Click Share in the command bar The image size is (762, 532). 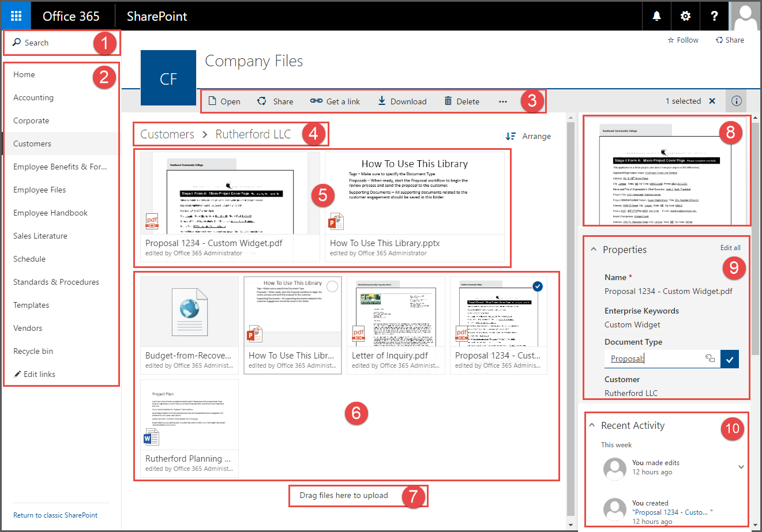click(x=275, y=101)
